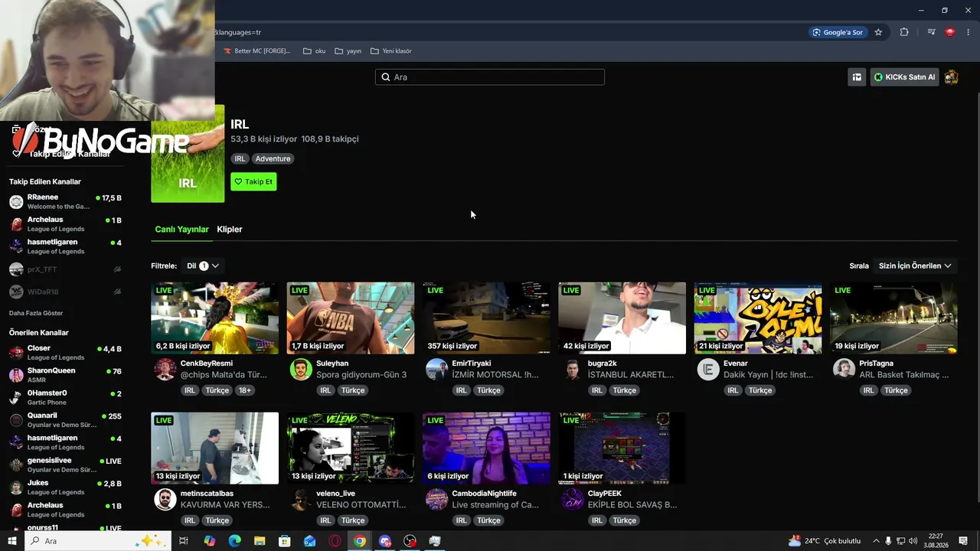Open Suleyhan NBA stream thumbnail

click(351, 318)
